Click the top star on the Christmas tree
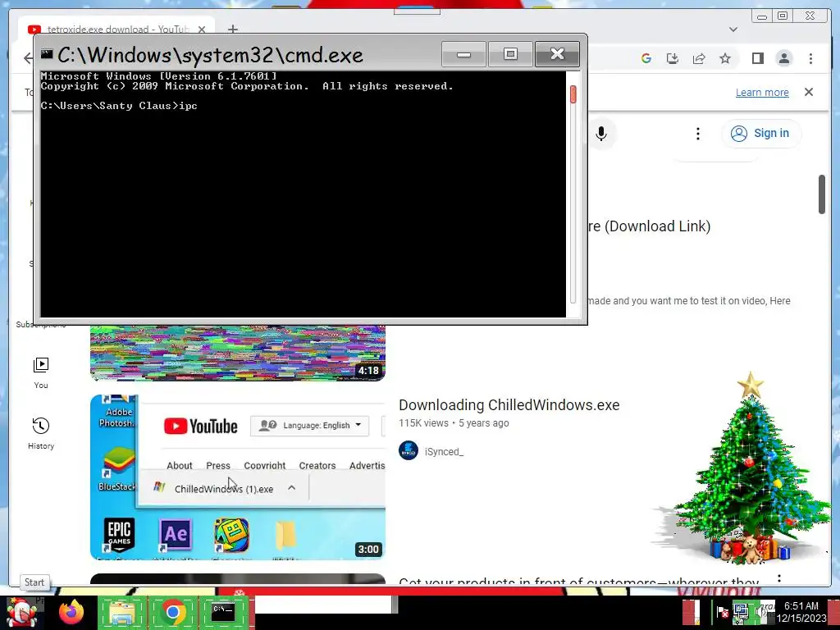The width and height of the screenshot is (840, 630). [751, 384]
